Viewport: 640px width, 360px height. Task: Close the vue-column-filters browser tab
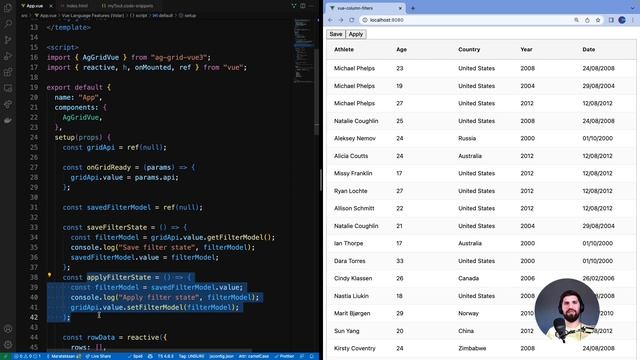coord(400,8)
